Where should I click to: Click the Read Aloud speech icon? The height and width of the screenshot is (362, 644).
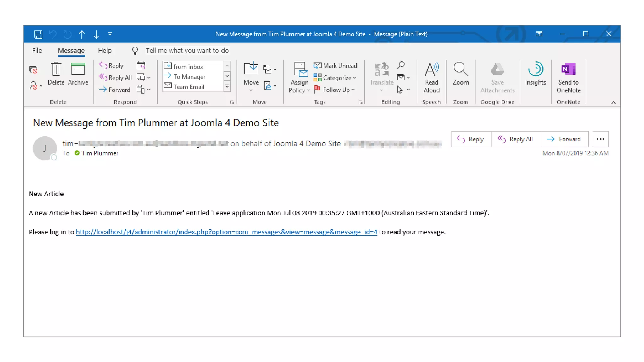coord(431,69)
